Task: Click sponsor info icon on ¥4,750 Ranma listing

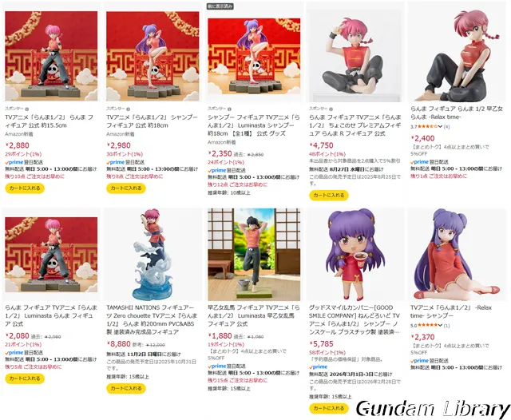Action: tap(331, 109)
